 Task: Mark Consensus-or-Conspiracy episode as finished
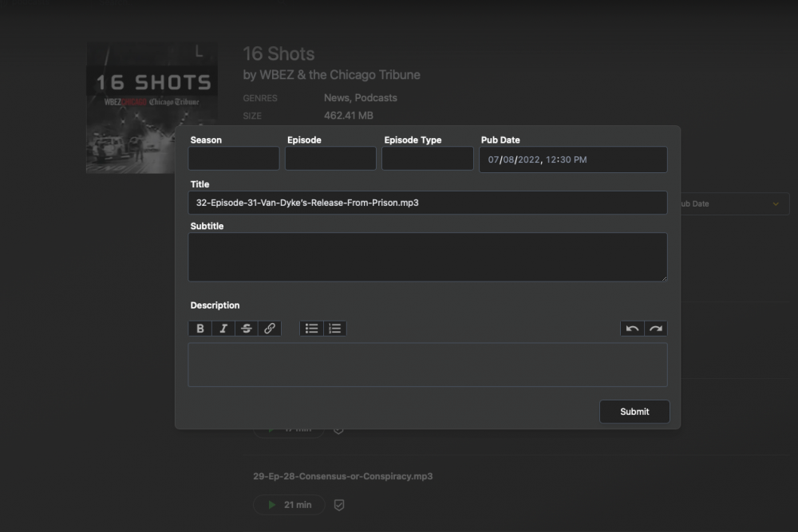pos(339,505)
